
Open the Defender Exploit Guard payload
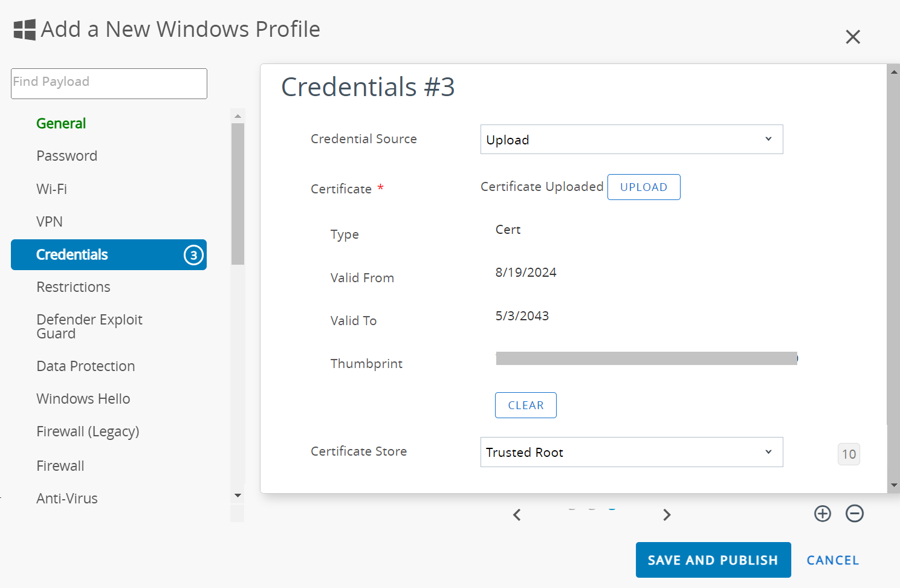[89, 326]
